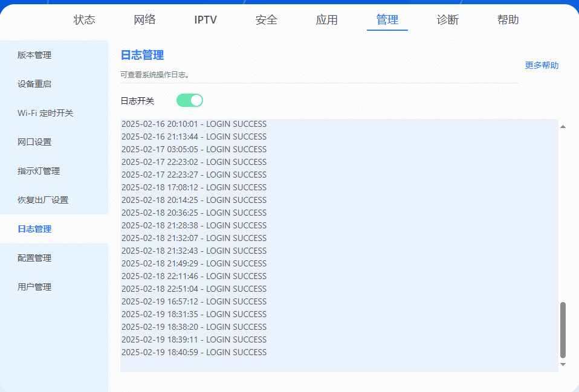Open the 状态 tab
The height and width of the screenshot is (392, 579).
click(85, 20)
